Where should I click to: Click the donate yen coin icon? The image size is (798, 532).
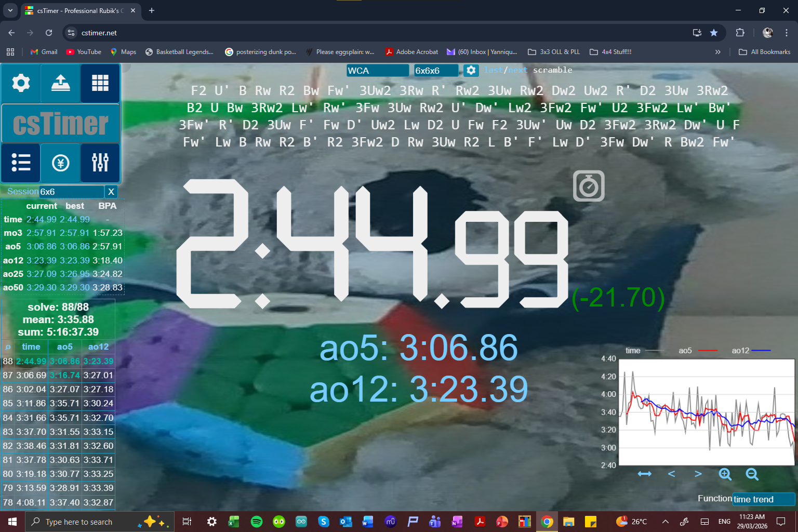coord(61,163)
